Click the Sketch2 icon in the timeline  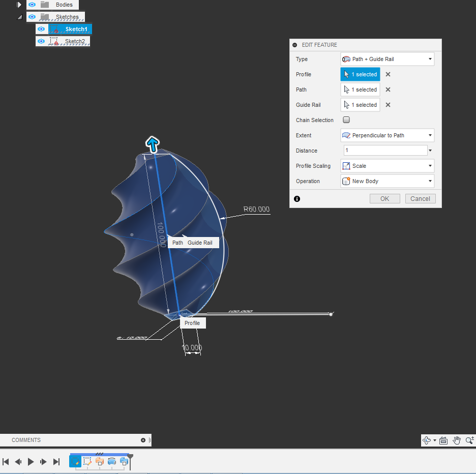[87, 461]
